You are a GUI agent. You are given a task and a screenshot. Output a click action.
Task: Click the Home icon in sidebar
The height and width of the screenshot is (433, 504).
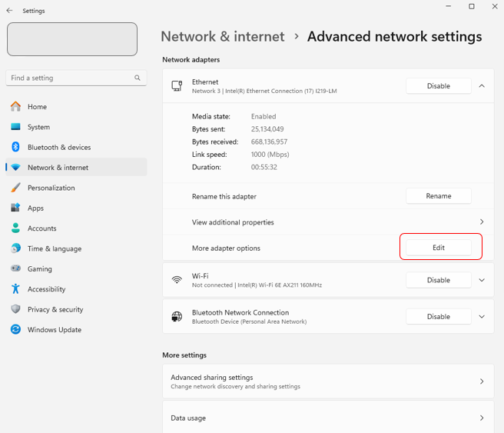click(x=15, y=107)
